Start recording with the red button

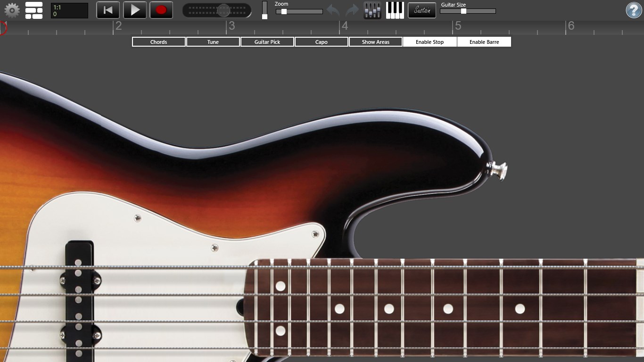pyautogui.click(x=161, y=10)
